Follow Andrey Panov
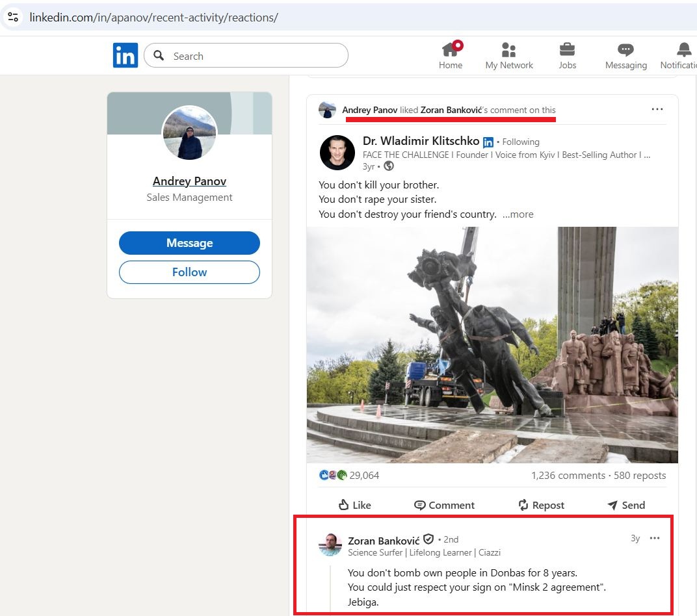This screenshot has width=697, height=616. point(189,272)
